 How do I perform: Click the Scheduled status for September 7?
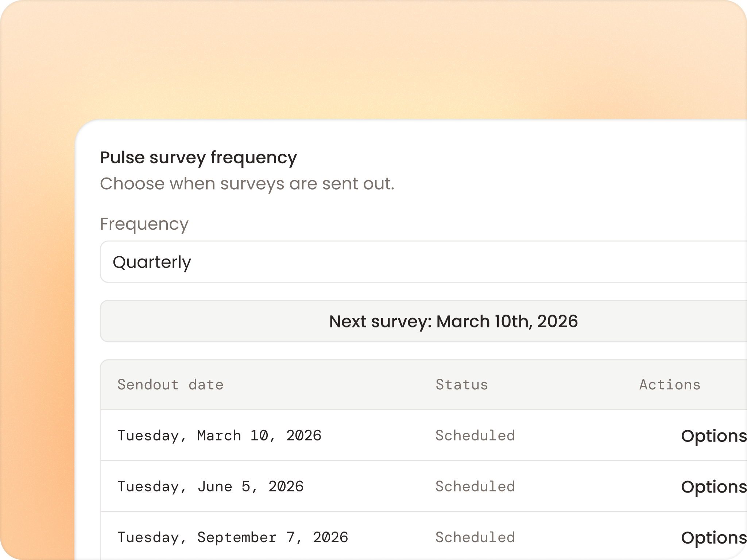475,537
